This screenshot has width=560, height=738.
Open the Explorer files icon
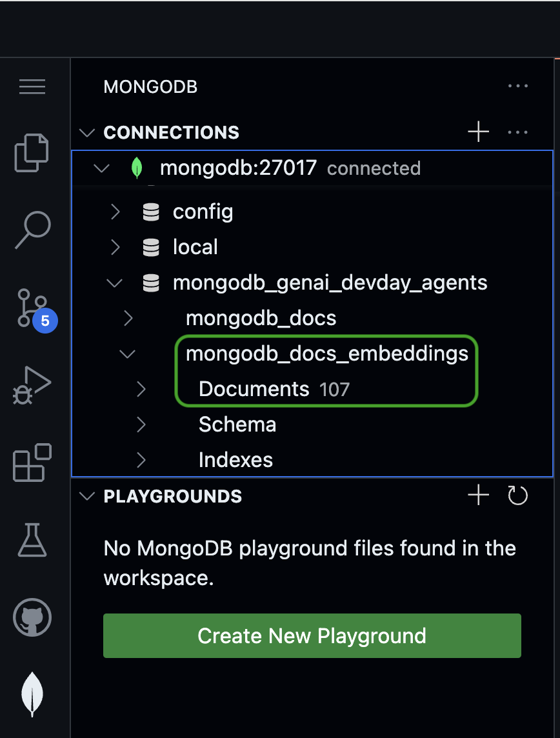pos(32,153)
